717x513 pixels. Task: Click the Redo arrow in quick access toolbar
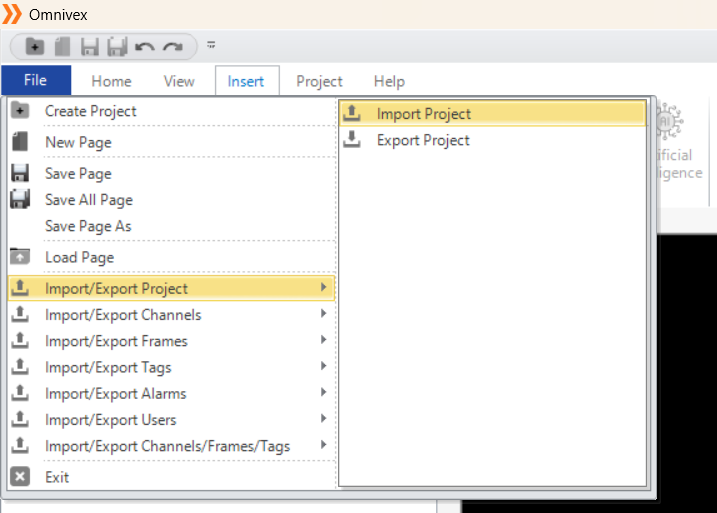[x=173, y=47]
